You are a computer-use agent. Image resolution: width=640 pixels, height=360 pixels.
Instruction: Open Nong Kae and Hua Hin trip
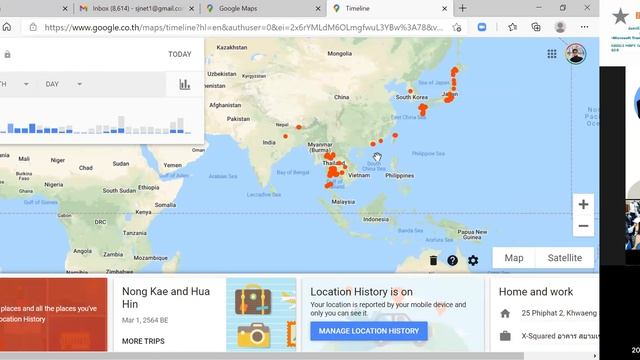166,298
